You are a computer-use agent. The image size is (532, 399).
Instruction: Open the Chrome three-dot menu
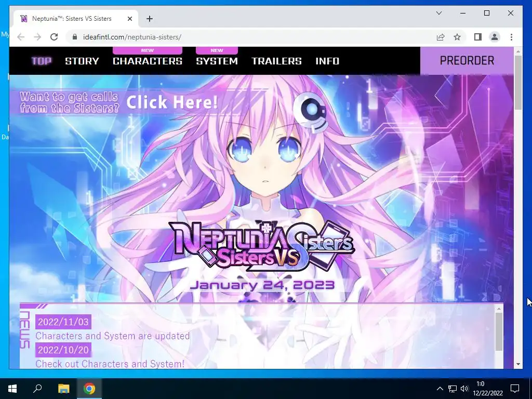click(x=511, y=37)
